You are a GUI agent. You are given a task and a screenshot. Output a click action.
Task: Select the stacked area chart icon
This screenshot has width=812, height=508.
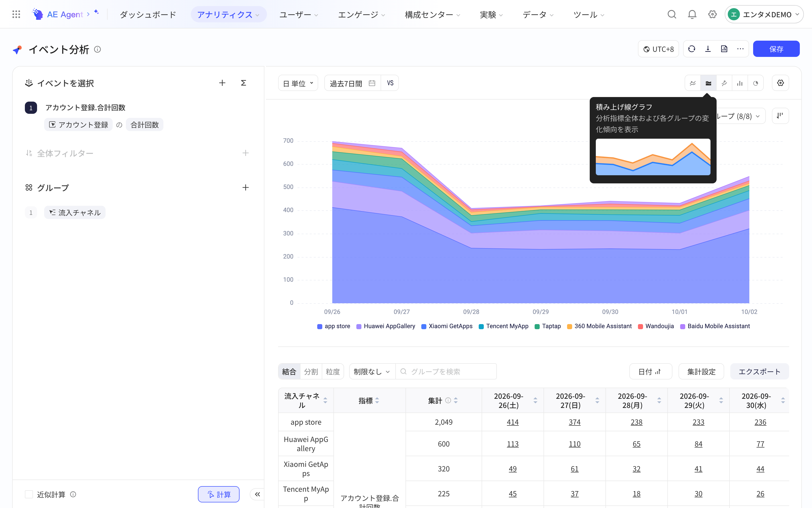click(708, 83)
